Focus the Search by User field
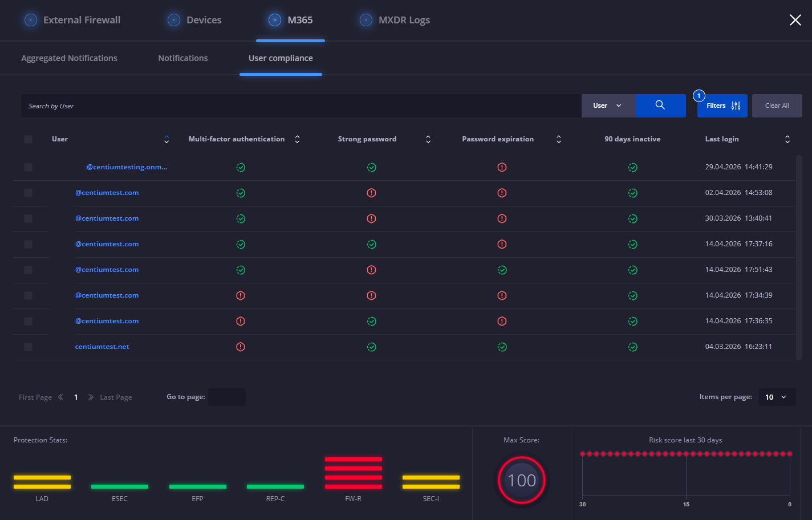 [x=302, y=105]
